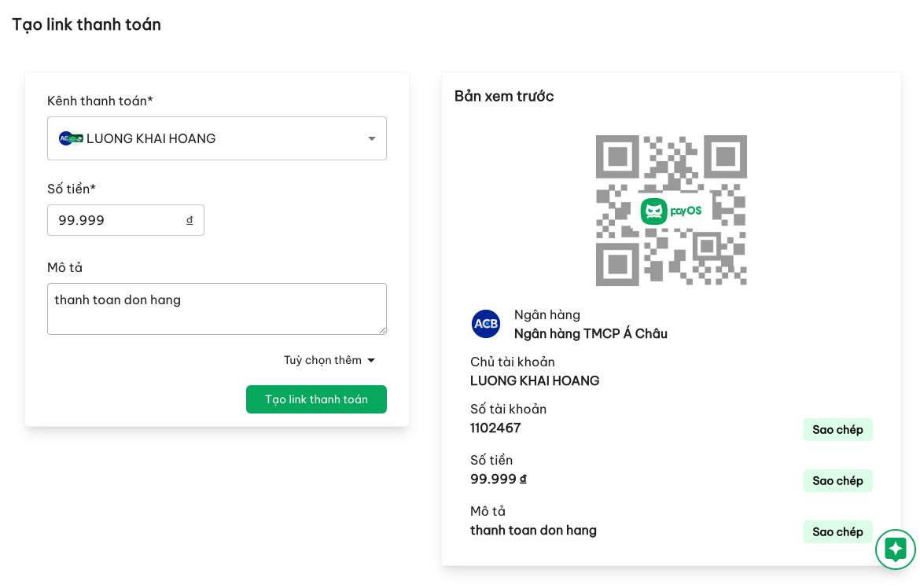Viewport: 920px width, 588px height.
Task: Open the green AI assistant floating button
Action: (x=896, y=549)
